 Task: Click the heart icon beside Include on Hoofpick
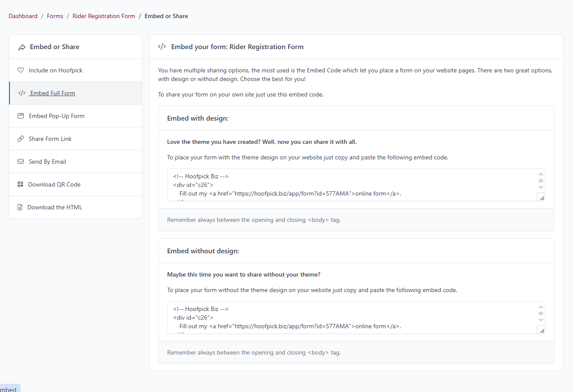click(21, 70)
